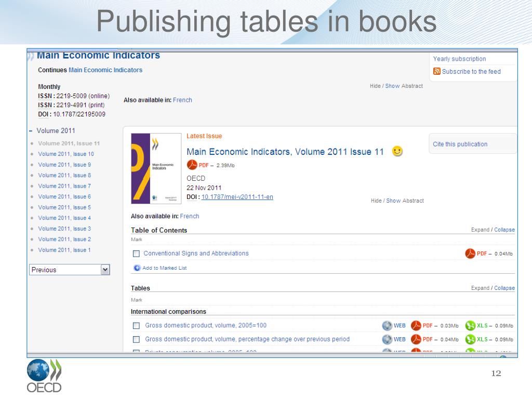This screenshot has width=532, height=399.
Task: Open PDF icon for GDP volume 2005=100
Action: click(x=416, y=325)
